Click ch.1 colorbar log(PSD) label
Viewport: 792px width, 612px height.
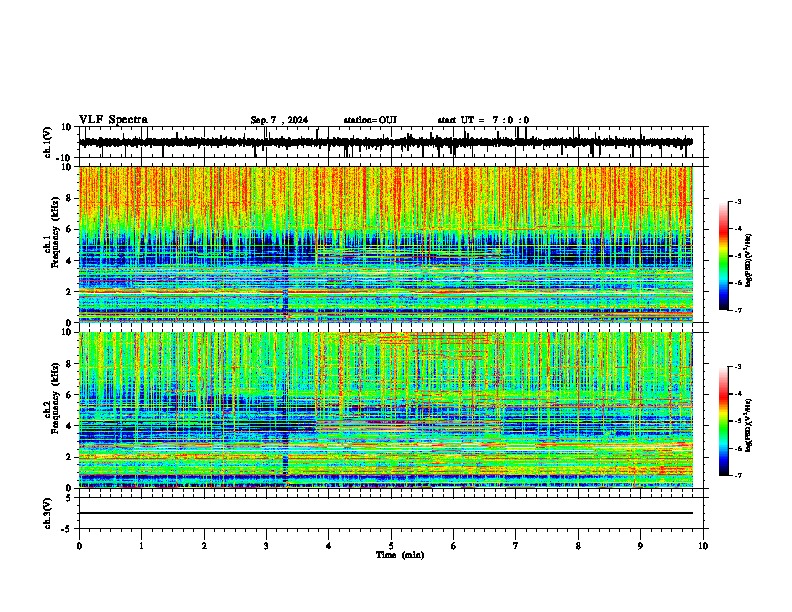click(749, 261)
